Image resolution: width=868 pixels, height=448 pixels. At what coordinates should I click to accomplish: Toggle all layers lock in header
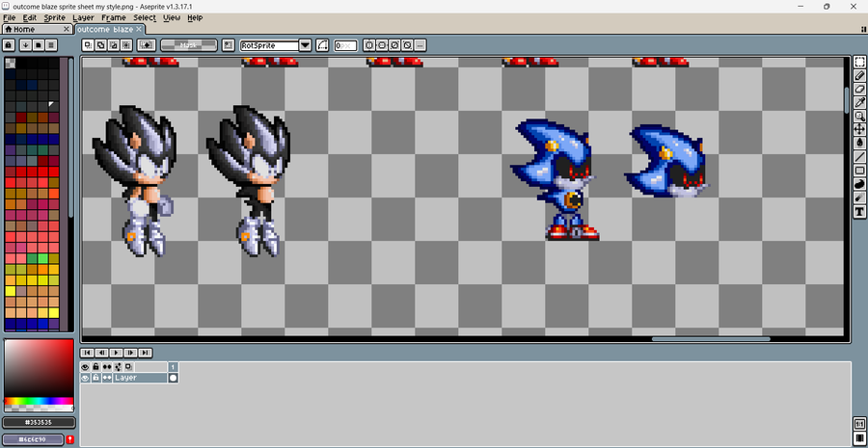[95, 367]
